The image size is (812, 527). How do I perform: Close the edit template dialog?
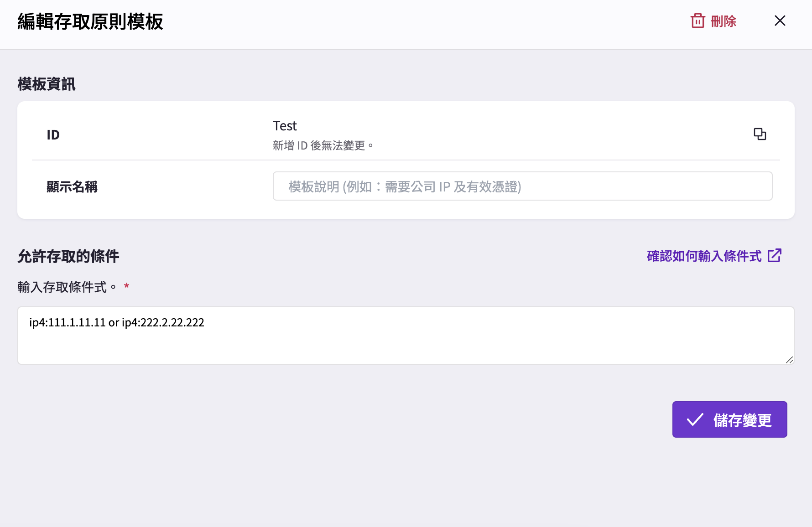780,21
